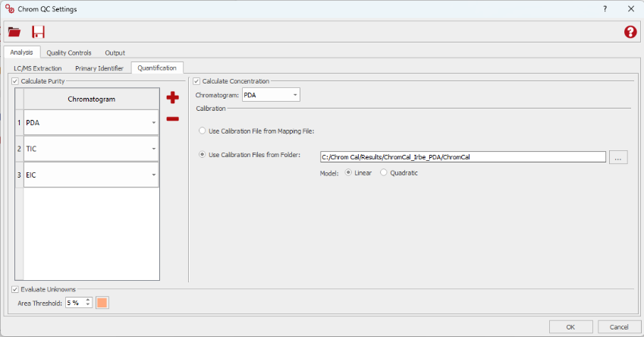The image size is (644, 337).
Task: Add a chromatogram with the red plus icon
Action: [x=173, y=98]
